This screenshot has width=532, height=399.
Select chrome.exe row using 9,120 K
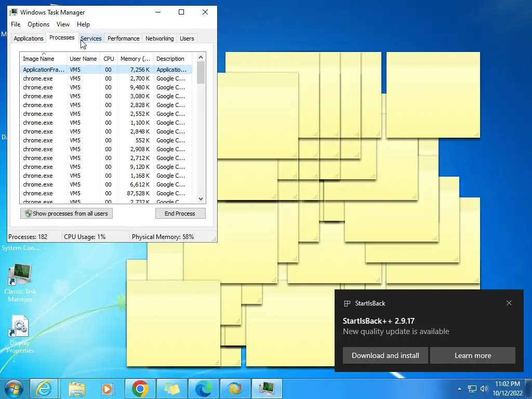click(106, 167)
